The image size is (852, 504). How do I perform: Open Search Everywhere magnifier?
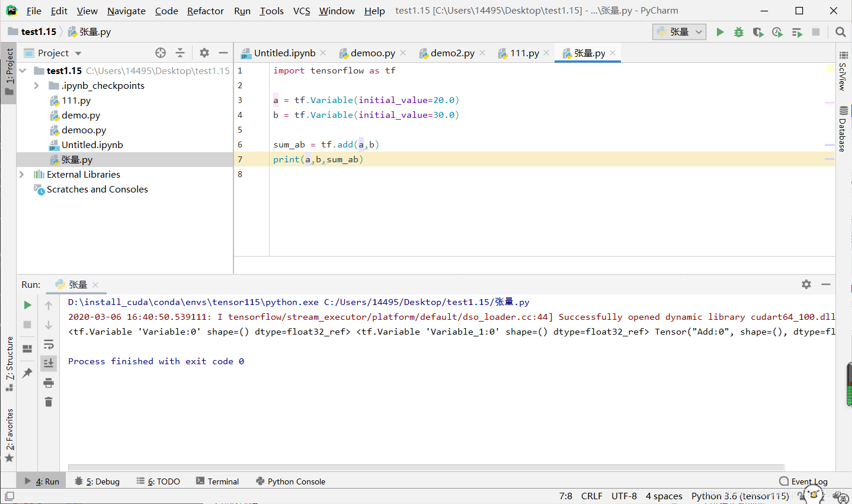(x=840, y=32)
